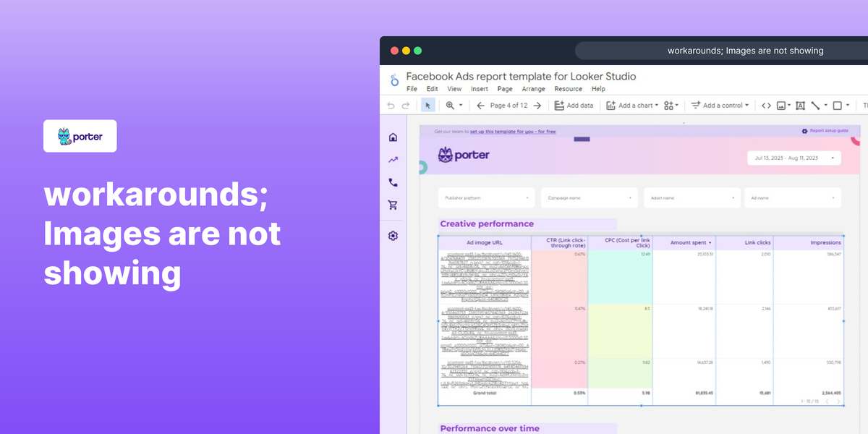Image resolution: width=868 pixels, height=434 pixels.
Task: Click the Insert menu
Action: (x=479, y=88)
